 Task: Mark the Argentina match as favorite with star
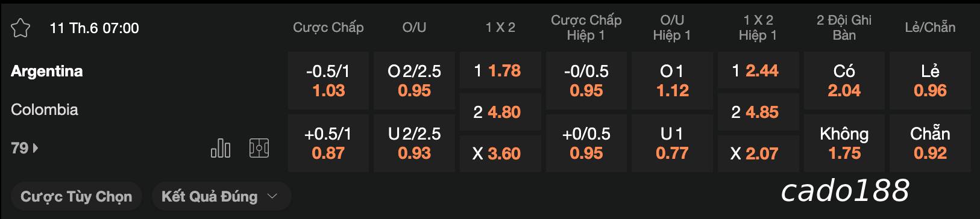click(20, 28)
